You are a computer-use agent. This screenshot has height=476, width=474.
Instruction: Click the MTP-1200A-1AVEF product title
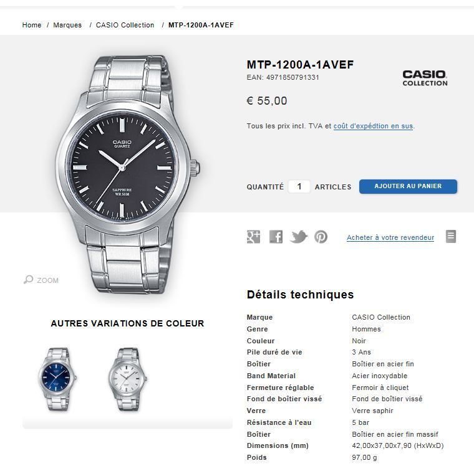[300, 65]
